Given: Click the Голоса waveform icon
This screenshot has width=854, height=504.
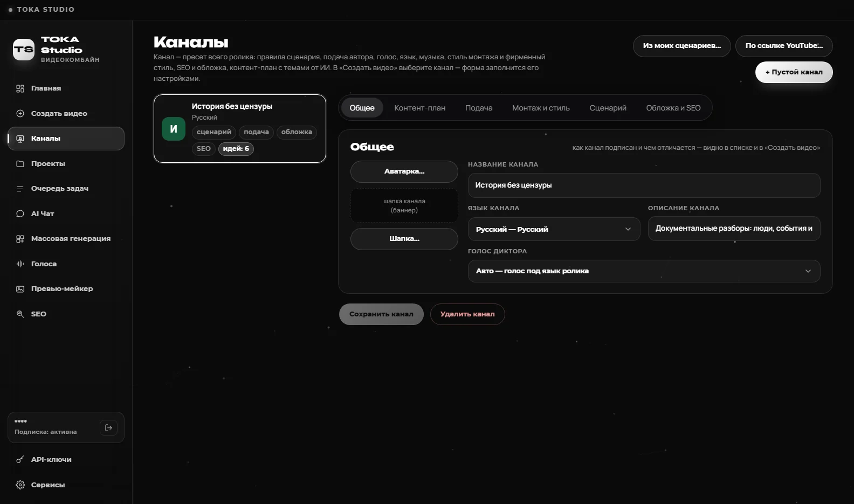Looking at the screenshot, I should point(20,264).
